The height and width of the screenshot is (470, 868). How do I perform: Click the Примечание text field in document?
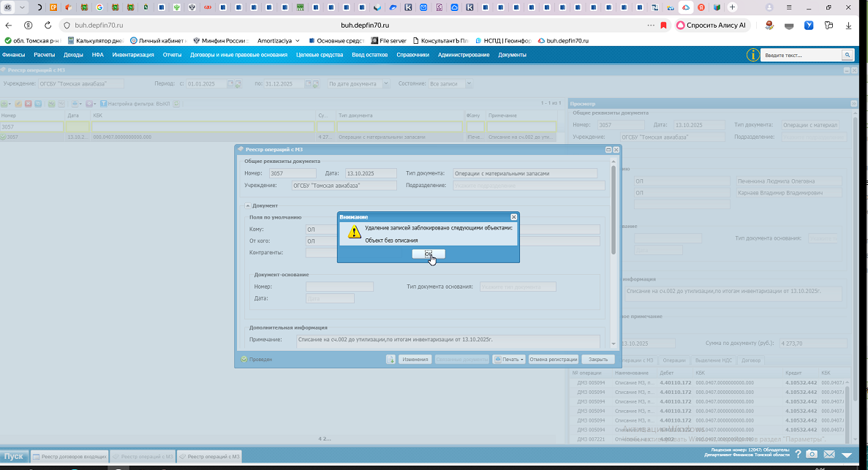click(x=448, y=341)
